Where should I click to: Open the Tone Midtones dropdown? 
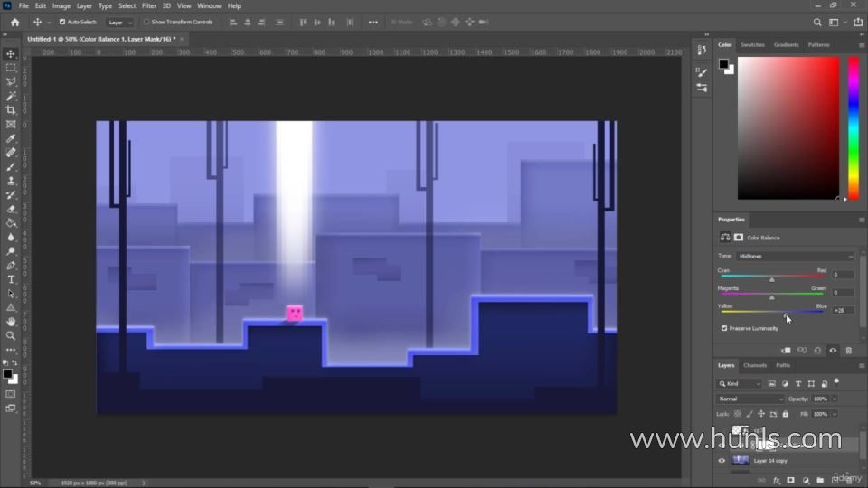[x=796, y=256]
